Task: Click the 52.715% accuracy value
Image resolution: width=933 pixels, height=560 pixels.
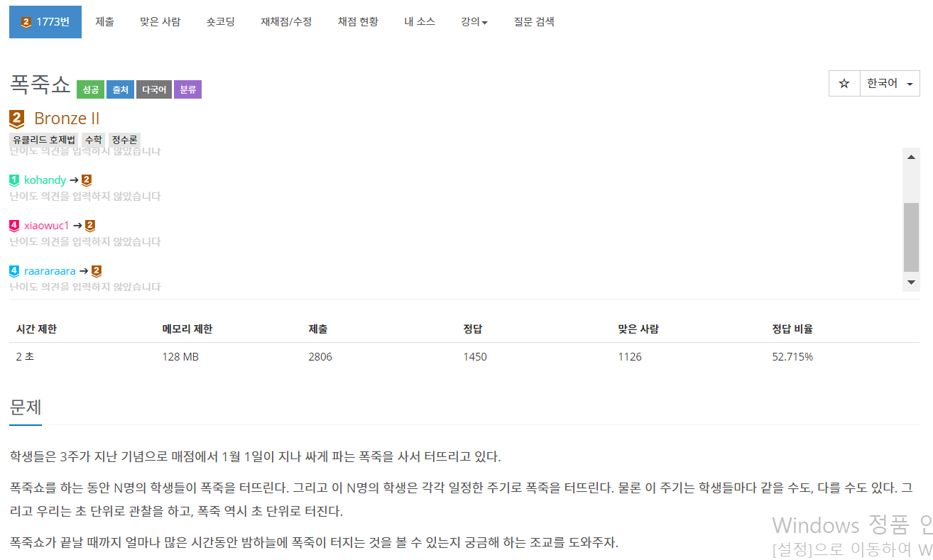Action: [x=792, y=357]
